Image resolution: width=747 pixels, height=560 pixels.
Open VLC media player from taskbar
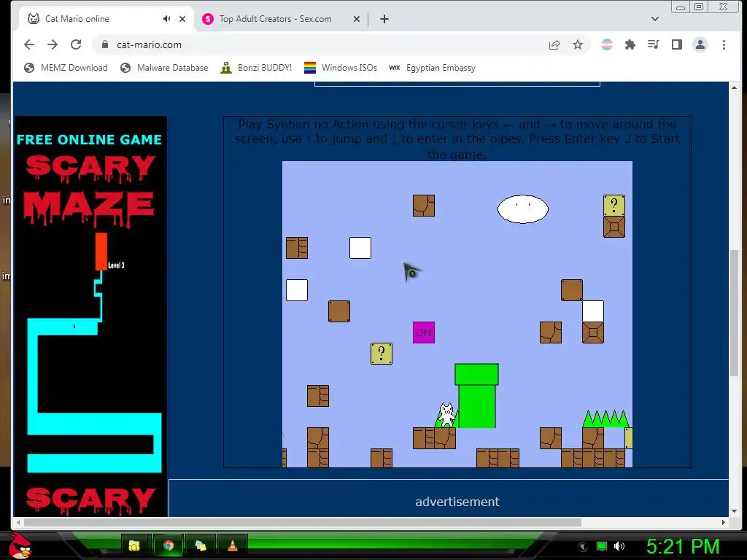coord(233,545)
